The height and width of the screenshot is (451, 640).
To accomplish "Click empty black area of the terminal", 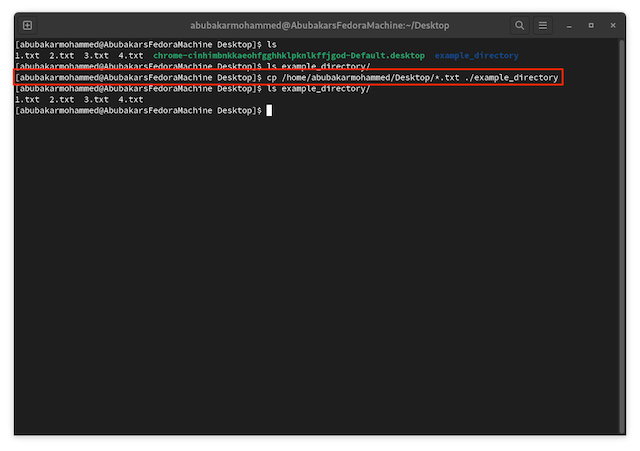I will click(320, 280).
